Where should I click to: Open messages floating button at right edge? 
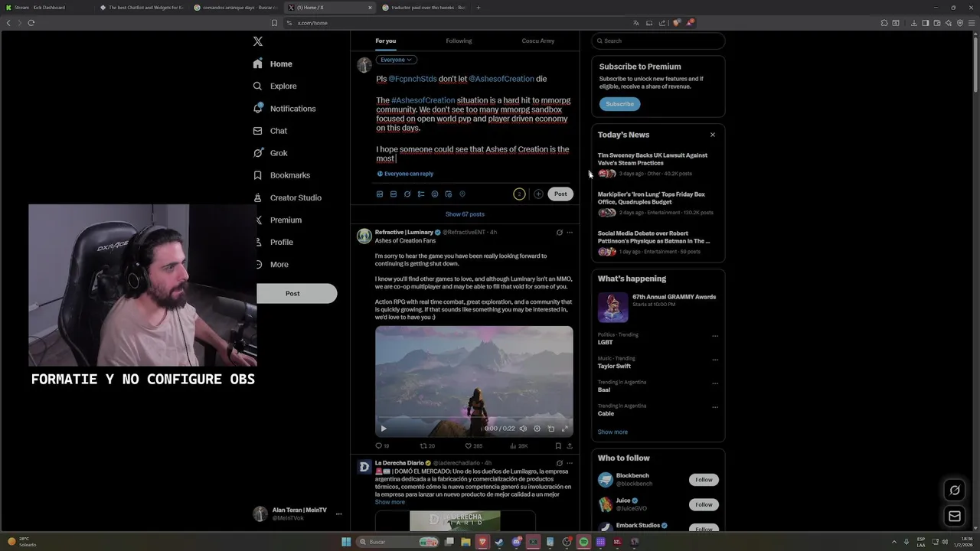955,517
